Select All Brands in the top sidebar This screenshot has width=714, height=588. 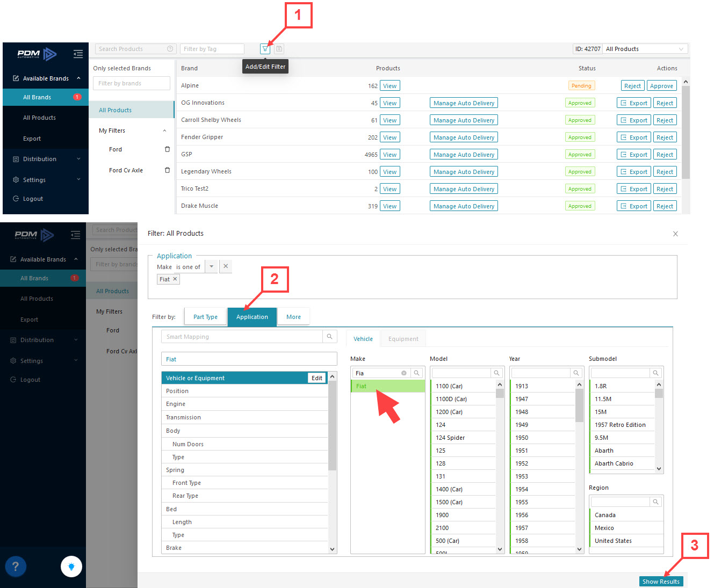pos(46,97)
